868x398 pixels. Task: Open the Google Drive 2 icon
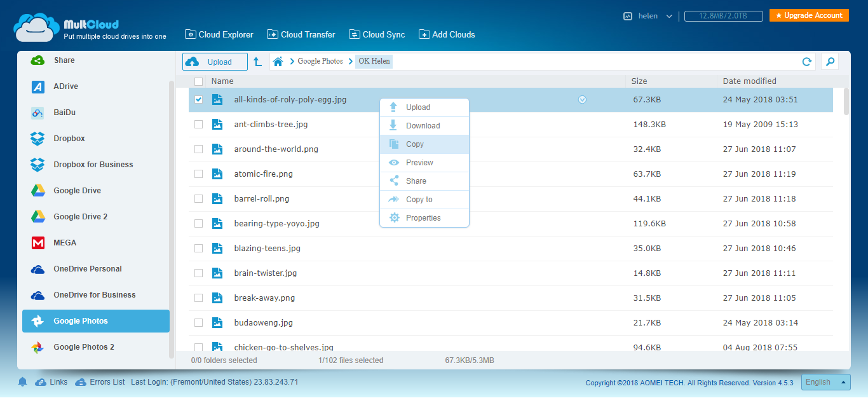(x=38, y=217)
